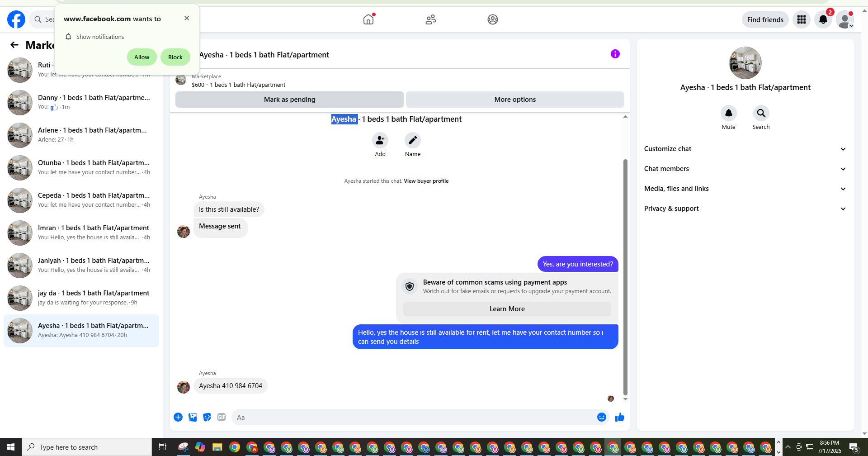
Task: Open the notifications bell with badge 2
Action: (823, 19)
